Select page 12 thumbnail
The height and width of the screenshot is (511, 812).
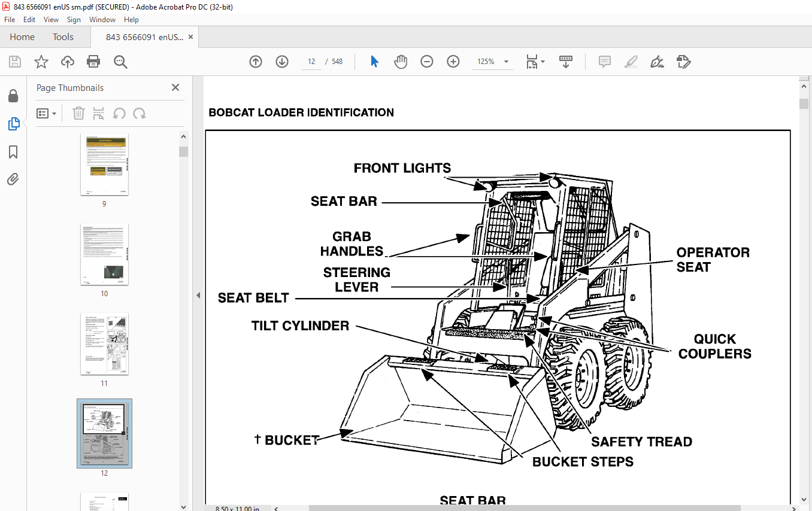tap(104, 434)
